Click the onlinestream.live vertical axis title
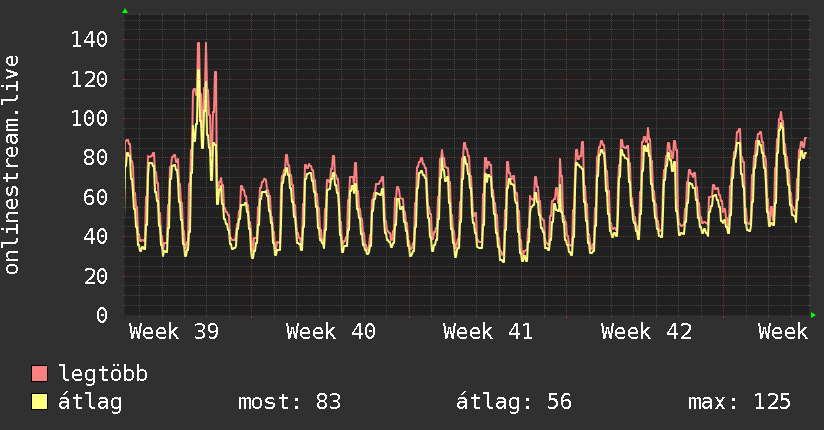Viewport: 824px width, 430px height. [x=11, y=165]
